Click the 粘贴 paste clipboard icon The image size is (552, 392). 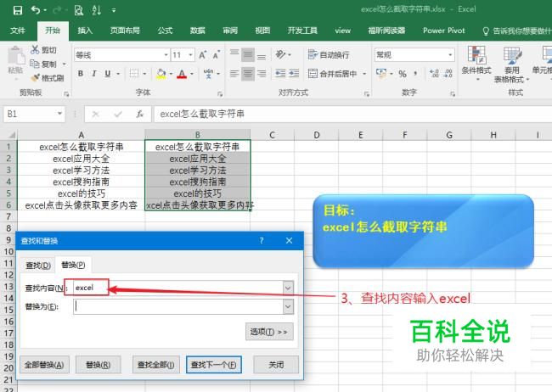click(15, 60)
